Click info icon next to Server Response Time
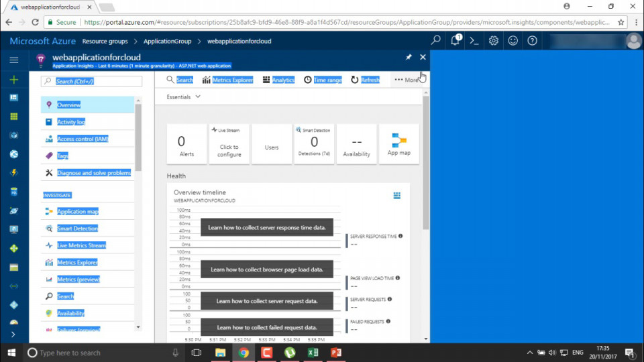The width and height of the screenshot is (644, 362). [x=400, y=236]
